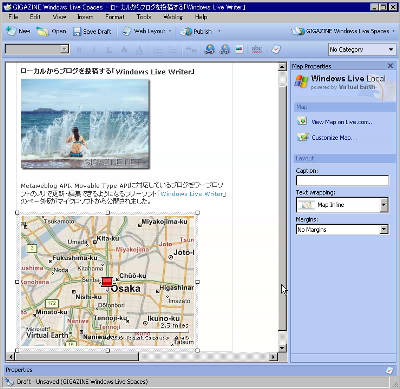
Task: Click the Open folder toolbar button
Action: pos(52,31)
